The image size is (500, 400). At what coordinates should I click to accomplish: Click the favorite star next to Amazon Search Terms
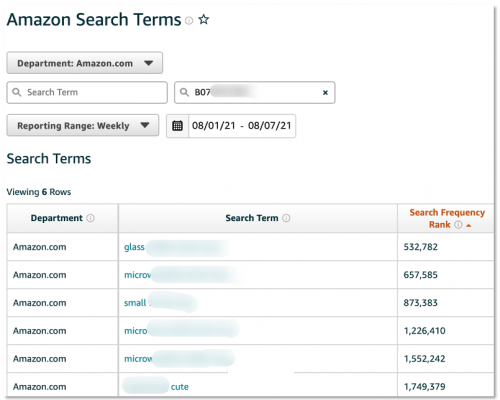point(204,20)
